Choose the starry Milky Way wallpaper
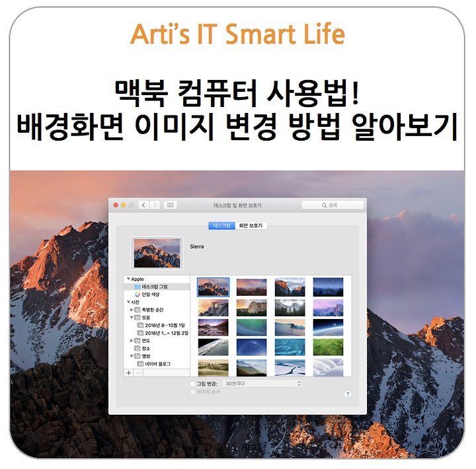The width and height of the screenshot is (476, 469). click(x=251, y=347)
